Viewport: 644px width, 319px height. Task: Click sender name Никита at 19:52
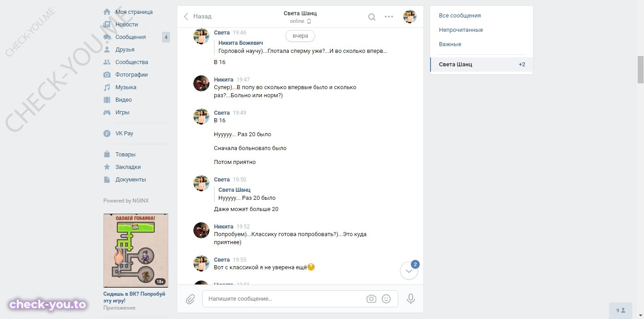pyautogui.click(x=223, y=227)
